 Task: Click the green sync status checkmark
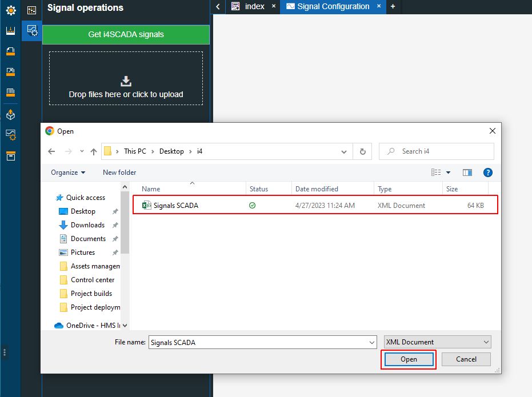252,206
